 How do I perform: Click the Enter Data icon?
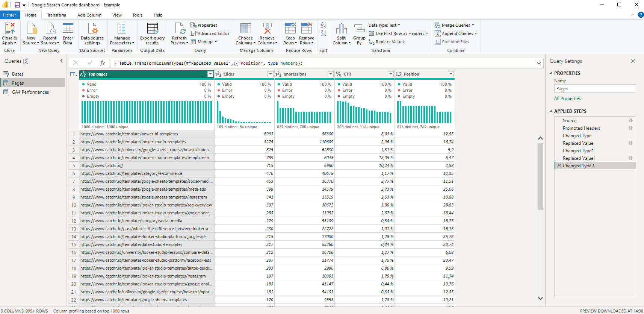(68, 29)
